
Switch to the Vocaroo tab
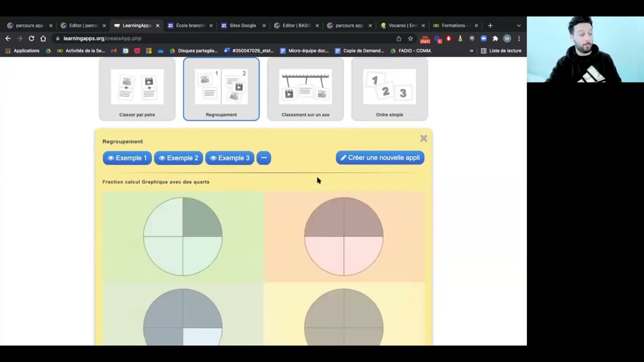tap(403, 25)
